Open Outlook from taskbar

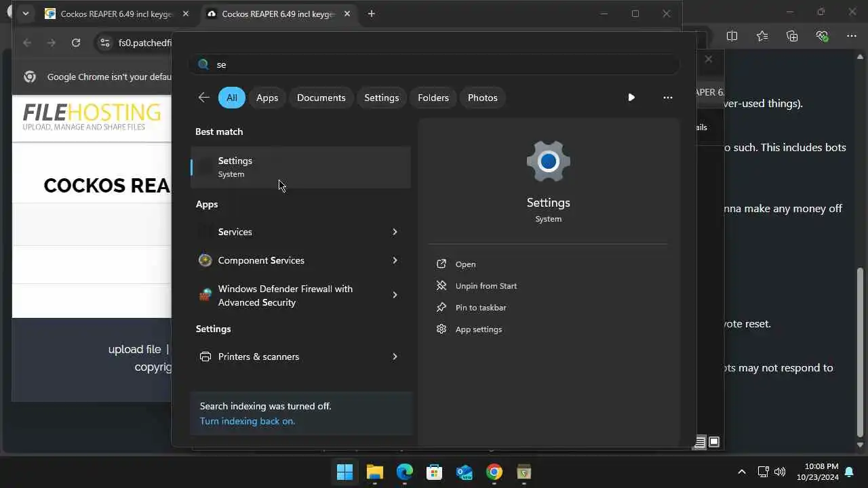pyautogui.click(x=465, y=472)
